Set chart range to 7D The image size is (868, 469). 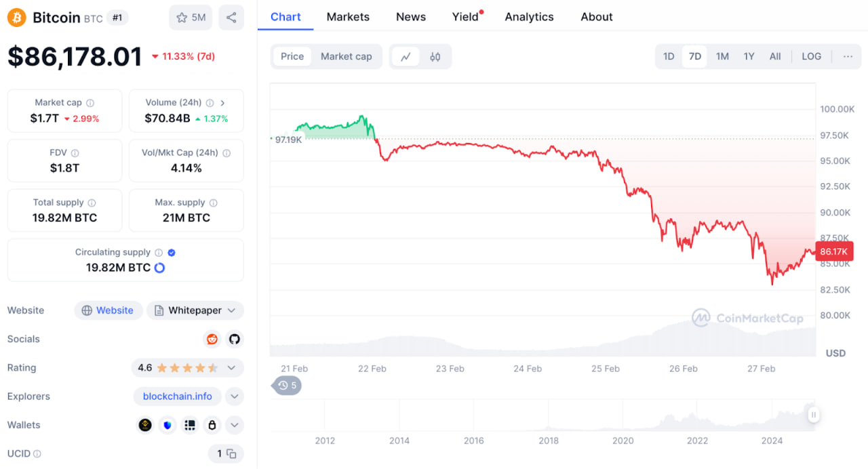click(695, 57)
